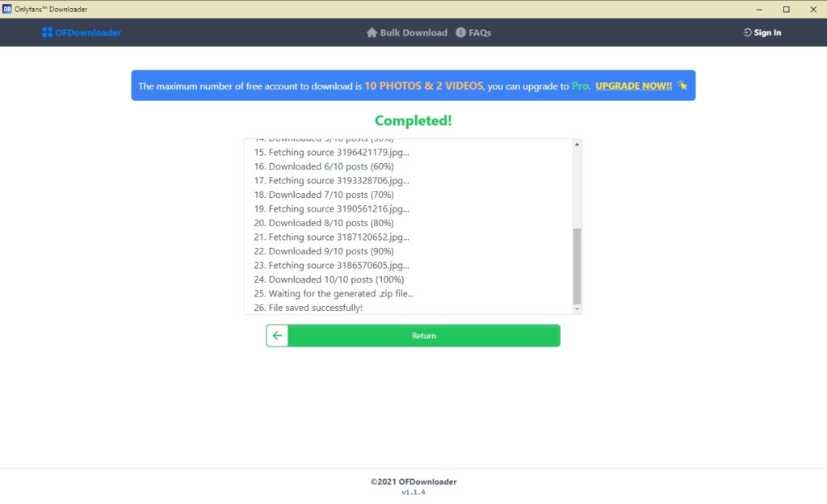The width and height of the screenshot is (827, 504).
Task: Select log line "24. Downloaded 10/10 posts (100%)"
Action: click(330, 279)
